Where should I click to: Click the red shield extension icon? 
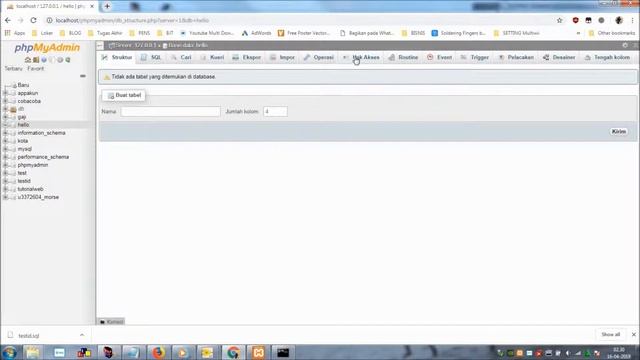click(x=576, y=20)
